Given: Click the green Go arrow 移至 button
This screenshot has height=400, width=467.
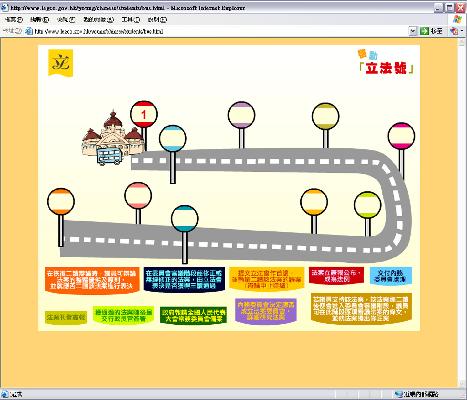Looking at the screenshot, I should point(431,31).
